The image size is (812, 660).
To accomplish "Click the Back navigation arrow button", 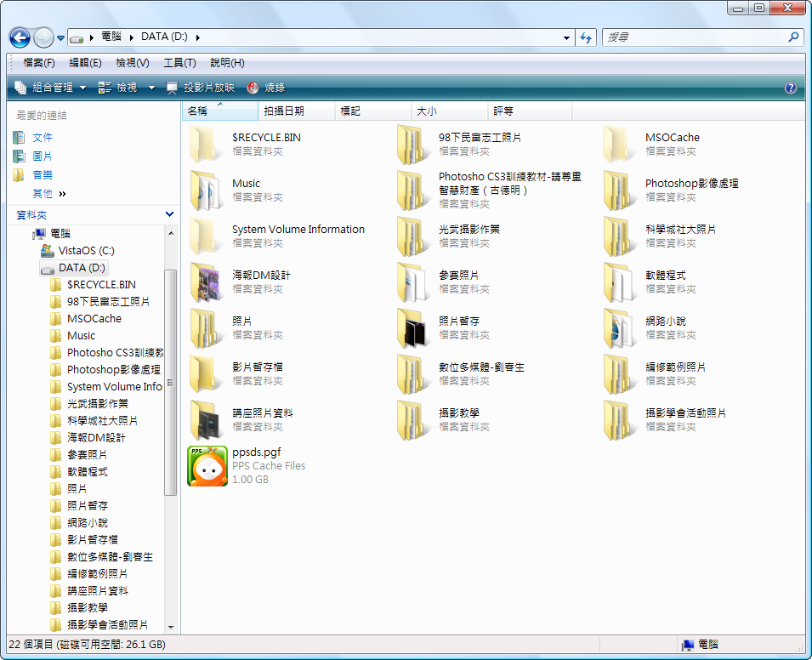I will pos(20,37).
